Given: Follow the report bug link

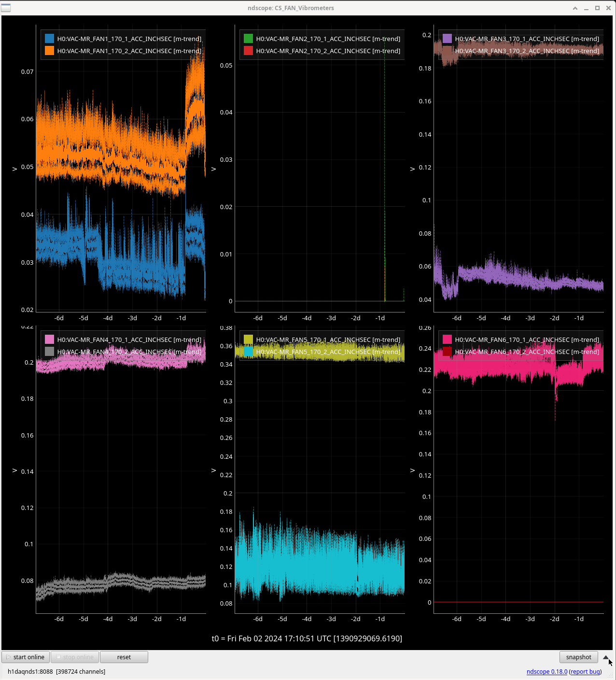Looking at the screenshot, I should [585, 671].
